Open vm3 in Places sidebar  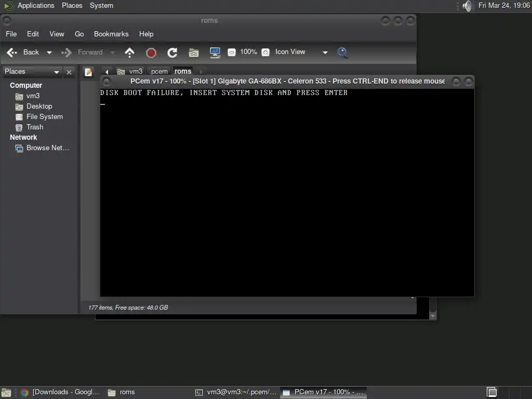point(28,96)
